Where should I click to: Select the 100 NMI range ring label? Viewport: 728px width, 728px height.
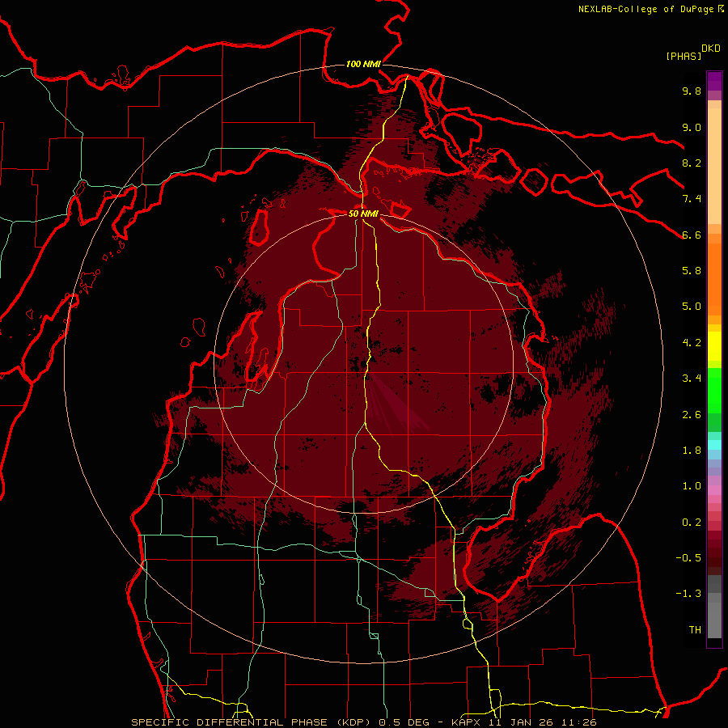click(x=363, y=64)
